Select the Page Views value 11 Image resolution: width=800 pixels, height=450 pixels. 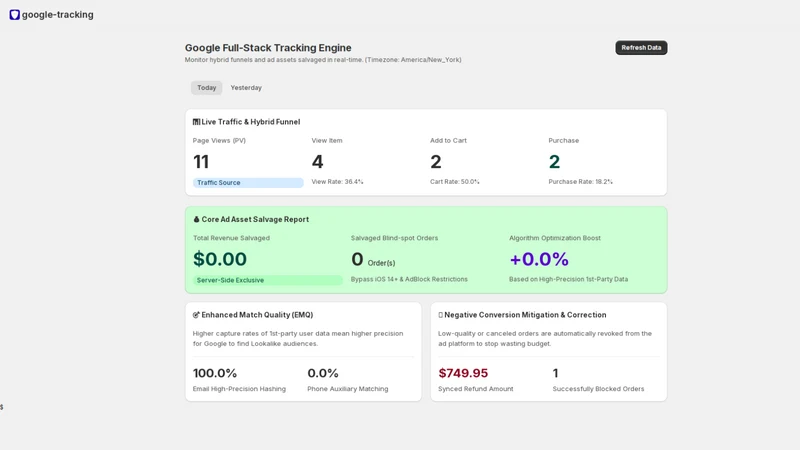pos(201,162)
